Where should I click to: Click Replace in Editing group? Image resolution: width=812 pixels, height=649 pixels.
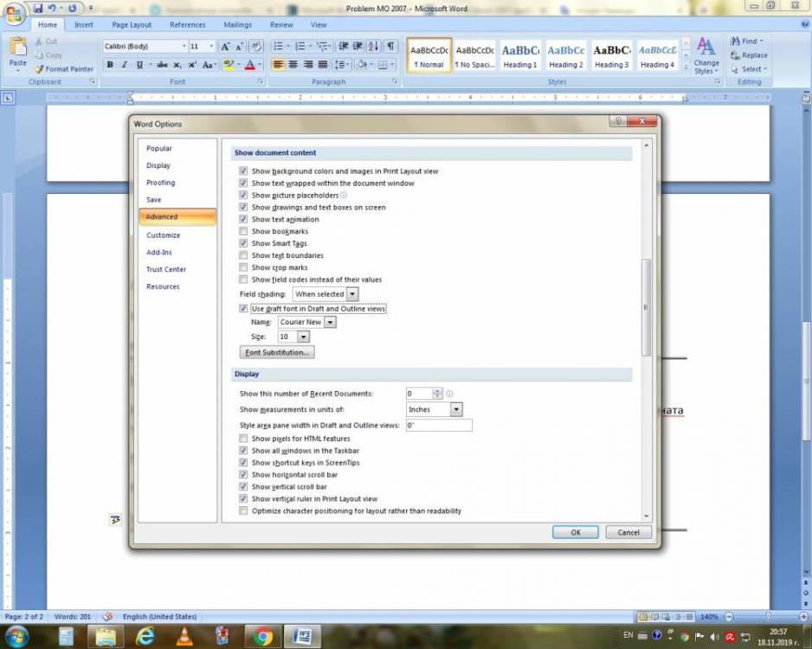(749, 55)
